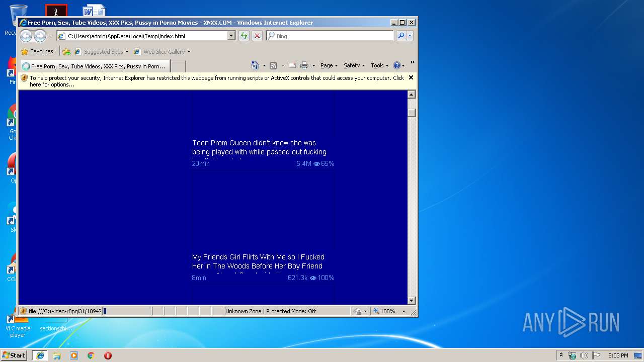Click the status bar shield icon

(23, 311)
